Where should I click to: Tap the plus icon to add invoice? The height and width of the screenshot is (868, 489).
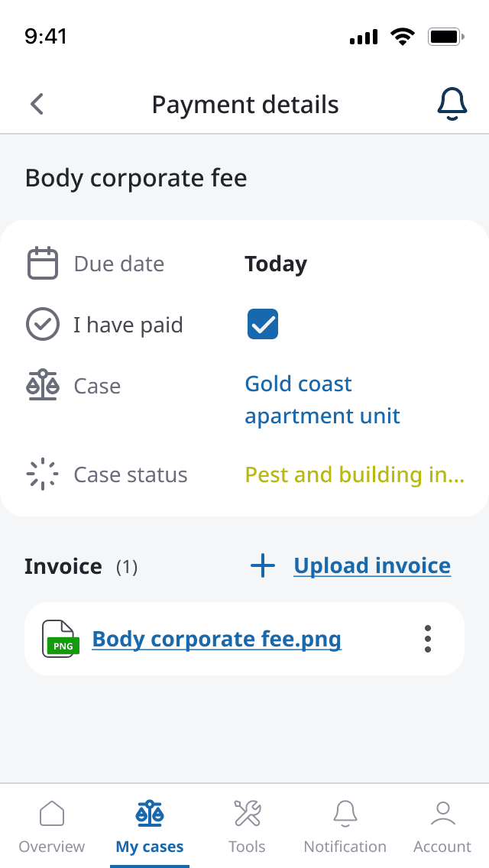(x=263, y=566)
